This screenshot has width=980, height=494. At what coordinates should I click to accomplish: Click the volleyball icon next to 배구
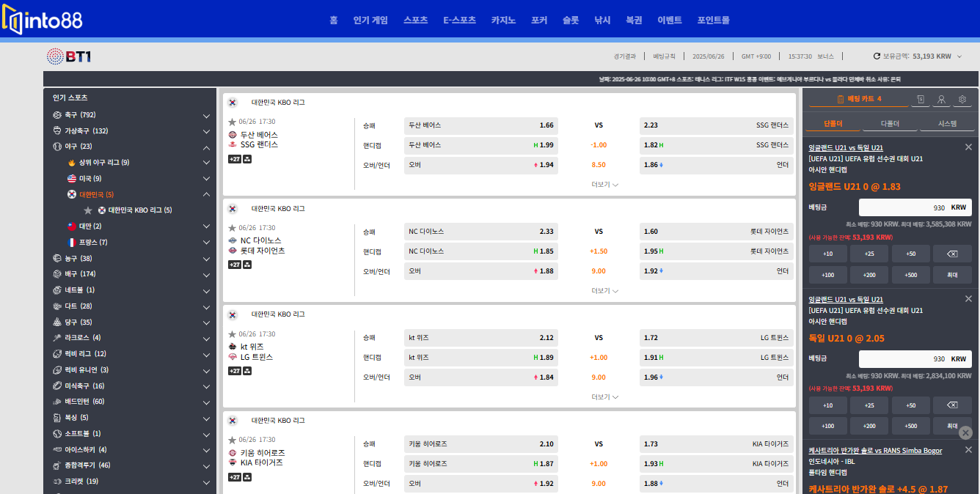coord(57,274)
